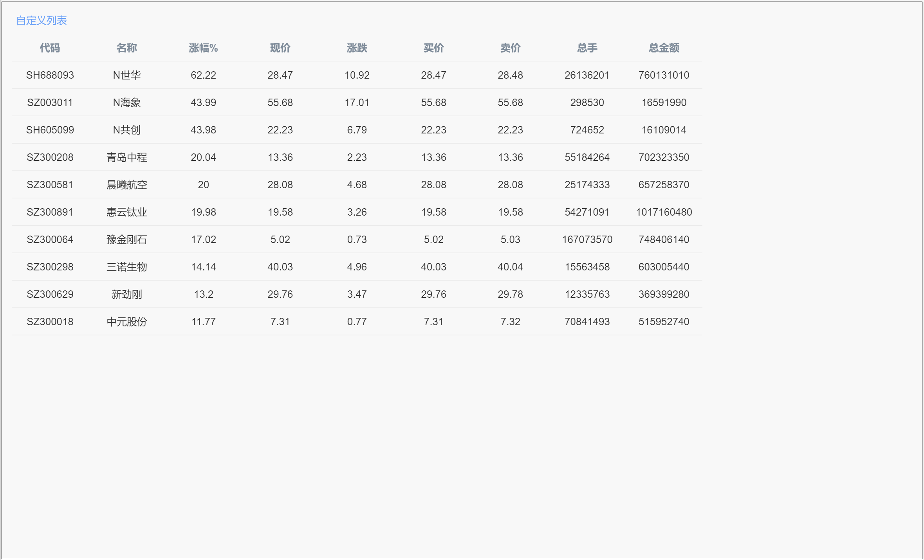Click the 总金额 column header
The height and width of the screenshot is (560, 924).
[664, 48]
